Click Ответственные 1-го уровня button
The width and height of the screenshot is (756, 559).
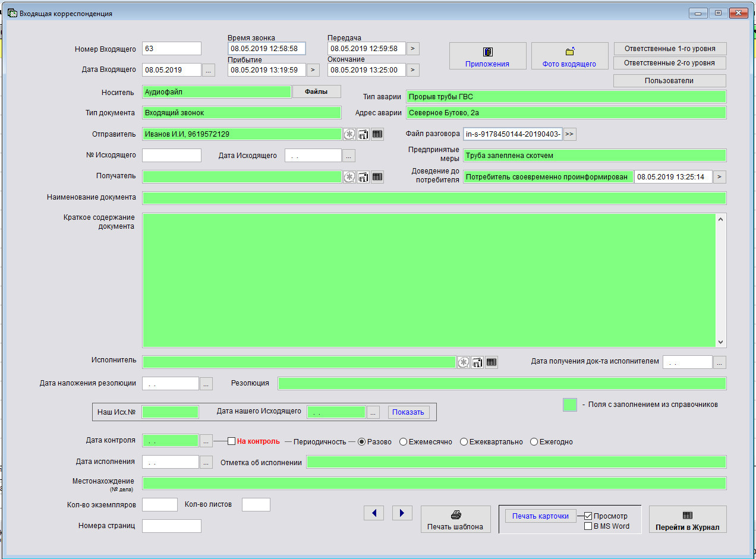[669, 49]
